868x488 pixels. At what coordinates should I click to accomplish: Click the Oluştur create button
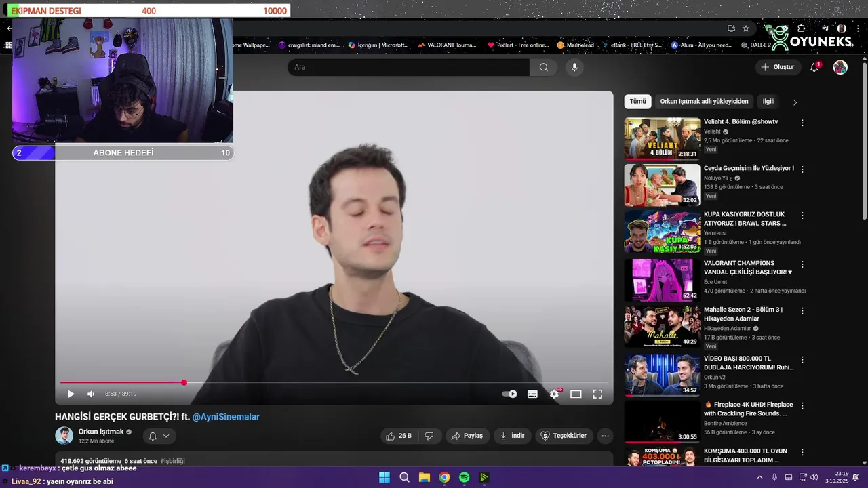coord(777,67)
